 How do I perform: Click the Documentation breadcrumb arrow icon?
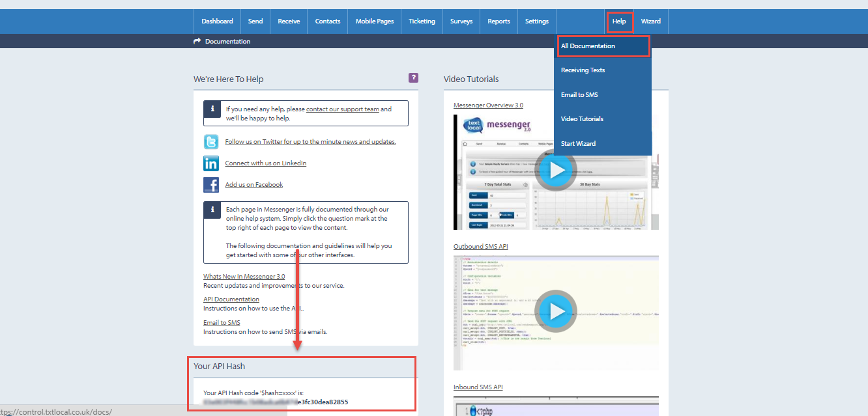(x=197, y=41)
